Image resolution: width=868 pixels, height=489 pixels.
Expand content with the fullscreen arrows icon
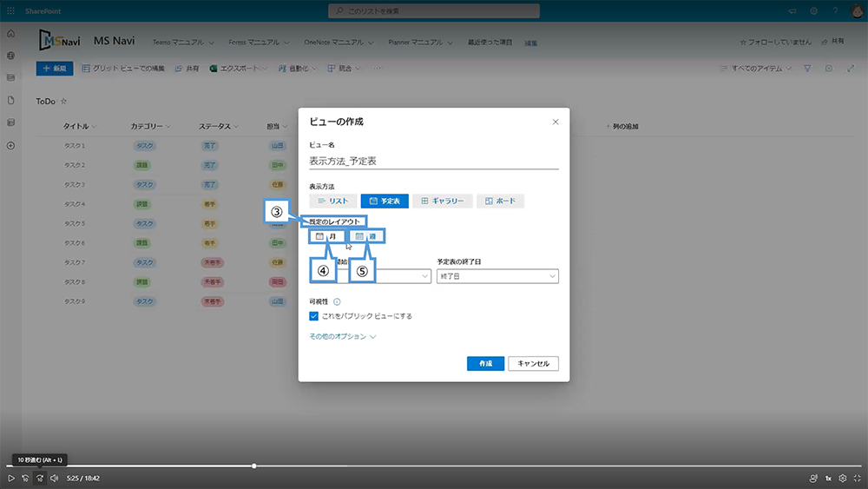click(851, 69)
